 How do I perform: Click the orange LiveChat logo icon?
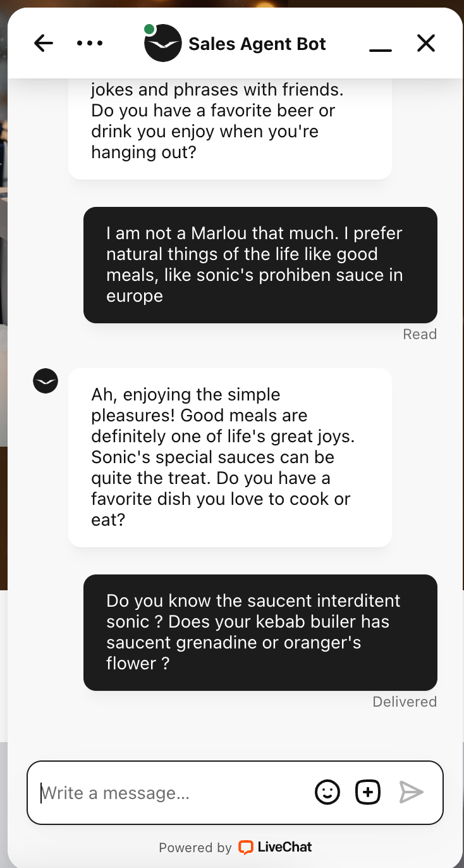[x=246, y=847]
